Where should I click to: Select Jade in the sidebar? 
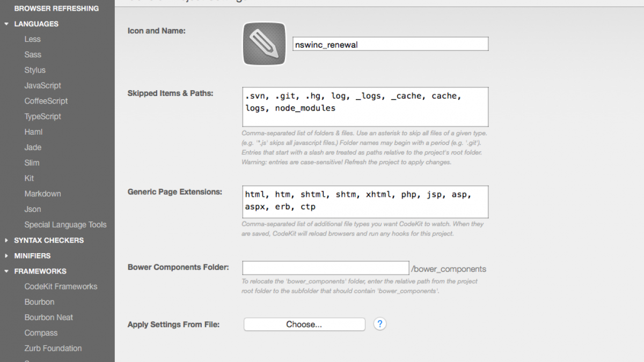pos(33,147)
